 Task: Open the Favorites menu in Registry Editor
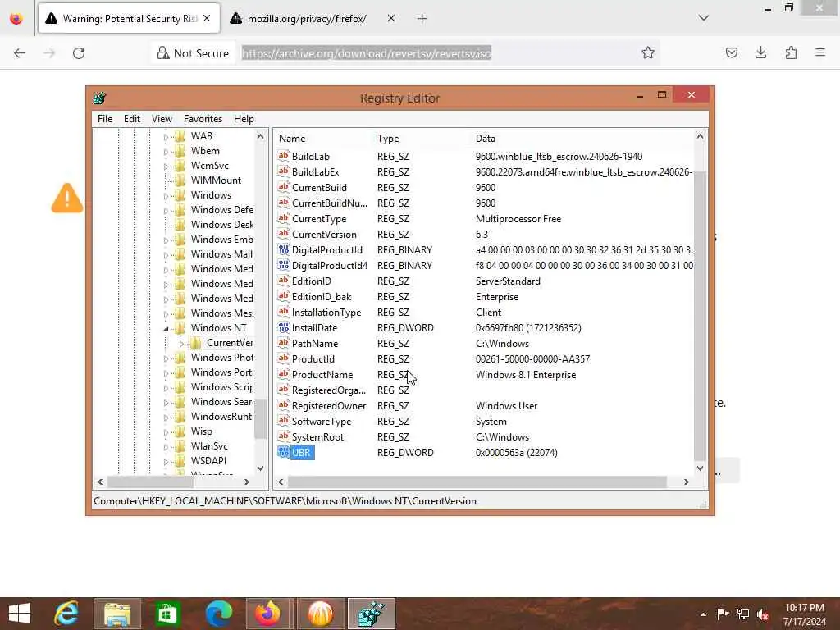click(203, 119)
